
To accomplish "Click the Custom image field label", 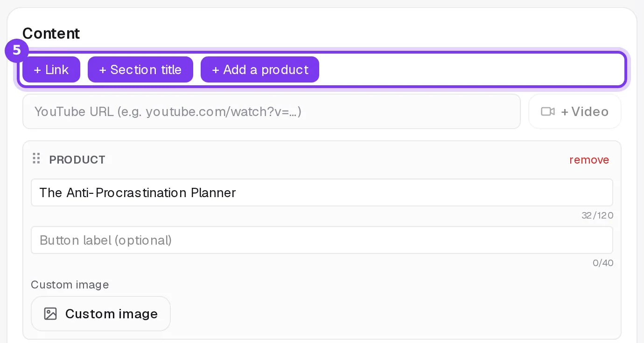I will 70,285.
